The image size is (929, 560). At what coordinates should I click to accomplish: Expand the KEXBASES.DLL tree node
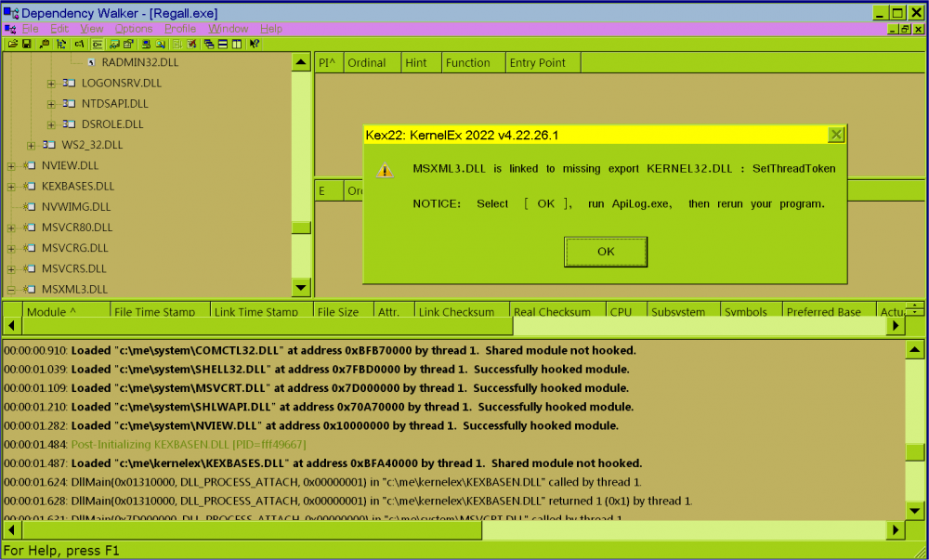coord(11,187)
